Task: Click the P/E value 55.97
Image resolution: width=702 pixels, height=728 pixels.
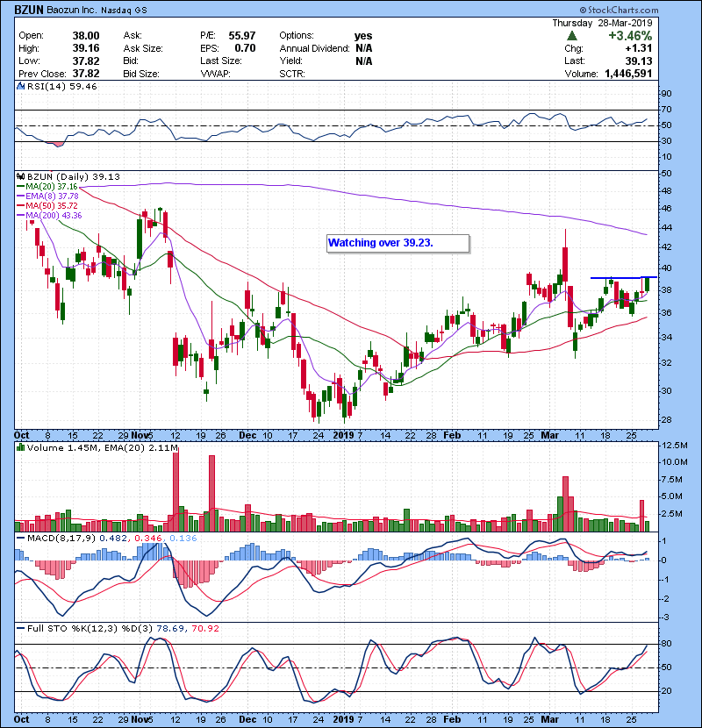Action: pos(242,36)
